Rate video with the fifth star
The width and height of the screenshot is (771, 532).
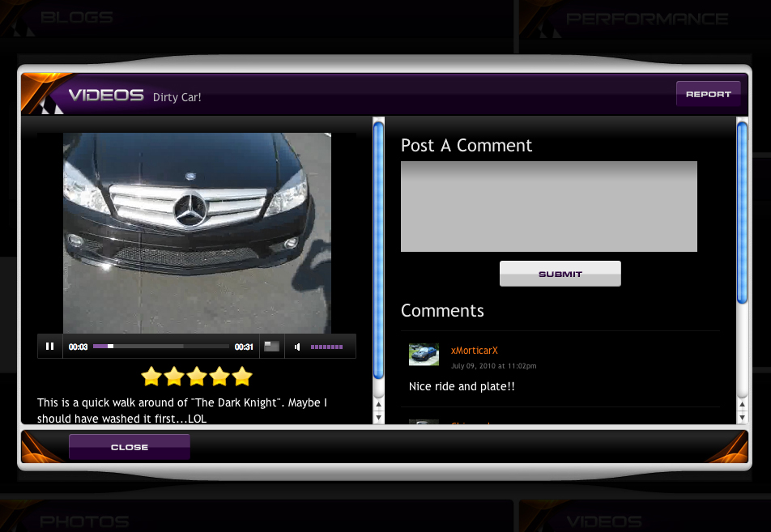(x=242, y=377)
